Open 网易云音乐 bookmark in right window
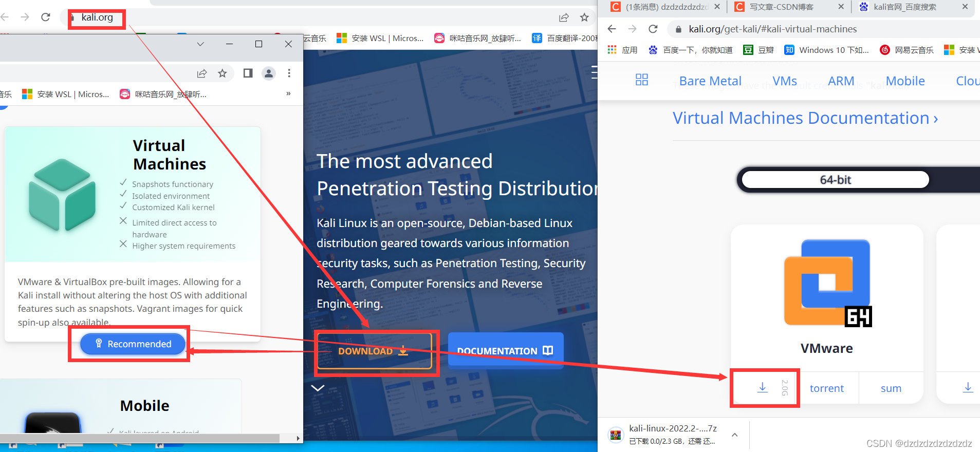 coord(907,50)
